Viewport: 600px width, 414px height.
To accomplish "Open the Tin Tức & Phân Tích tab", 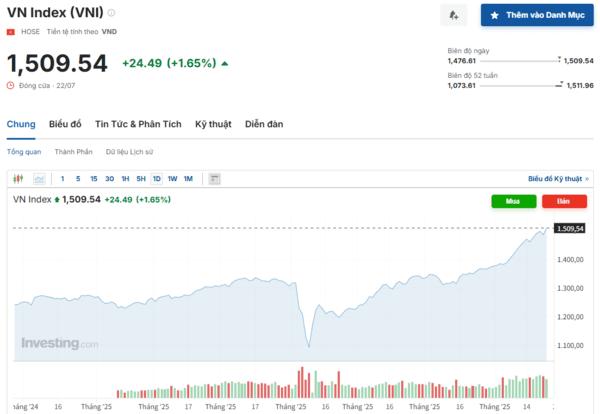I will [138, 124].
